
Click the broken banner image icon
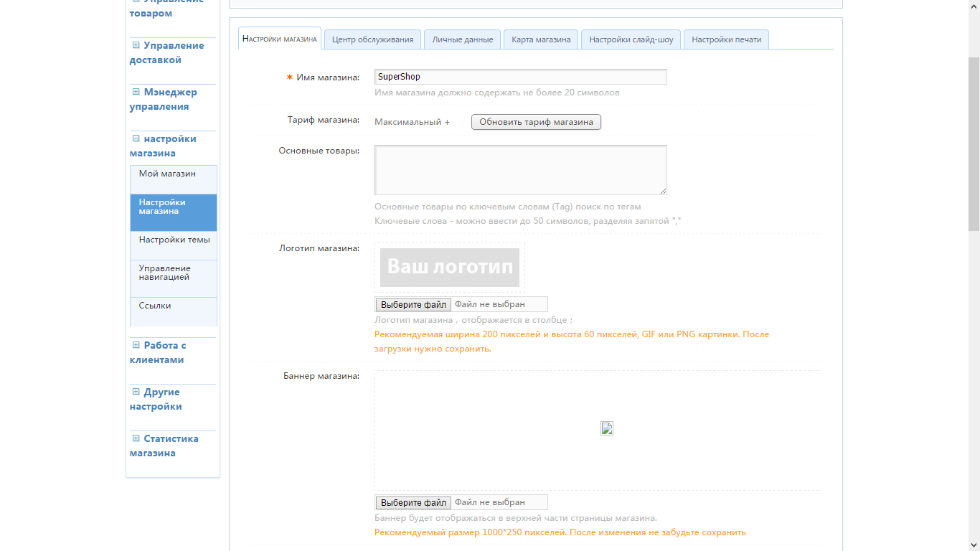[x=607, y=429]
